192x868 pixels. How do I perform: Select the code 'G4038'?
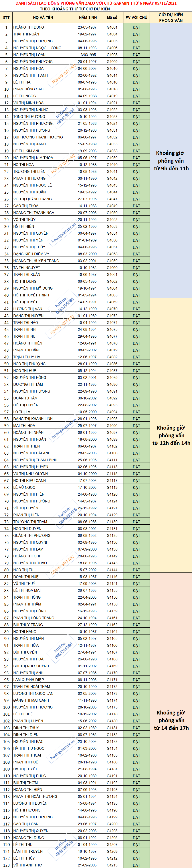[112, 151]
